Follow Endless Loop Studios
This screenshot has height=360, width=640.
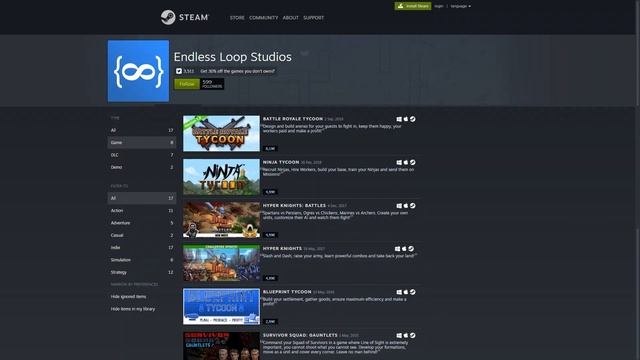187,84
